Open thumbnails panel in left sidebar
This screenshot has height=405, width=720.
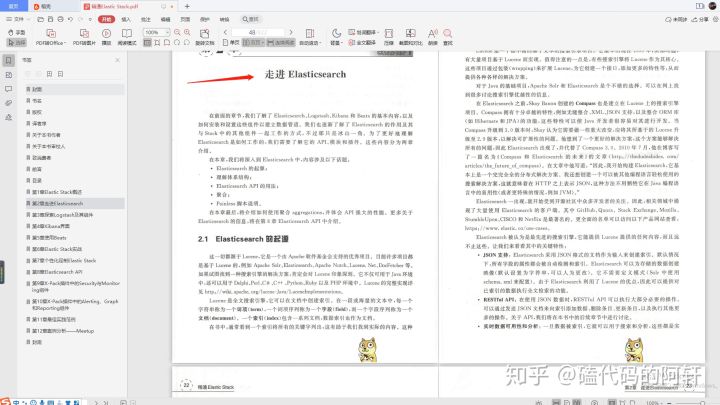9,75
